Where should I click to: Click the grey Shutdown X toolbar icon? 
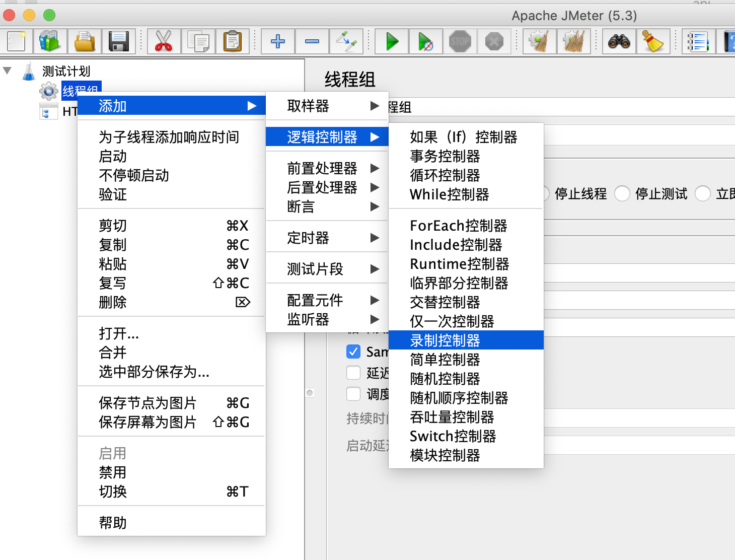pyautogui.click(x=494, y=41)
